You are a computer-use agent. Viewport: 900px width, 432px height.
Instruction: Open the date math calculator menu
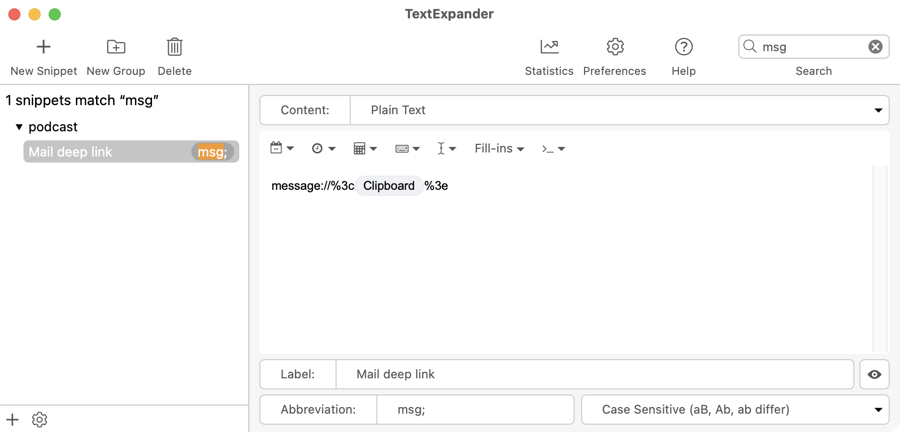point(365,149)
